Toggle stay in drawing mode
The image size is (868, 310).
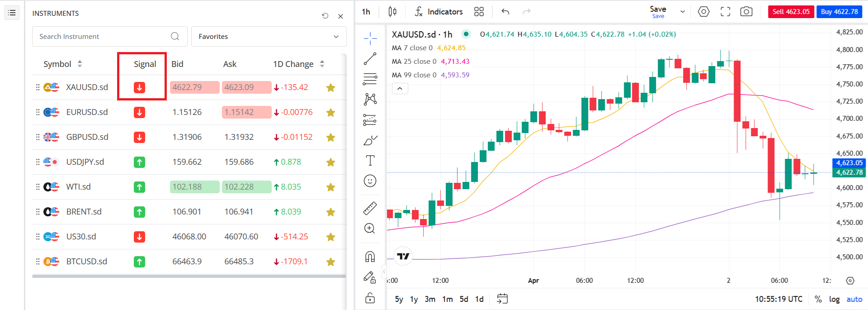point(370,277)
